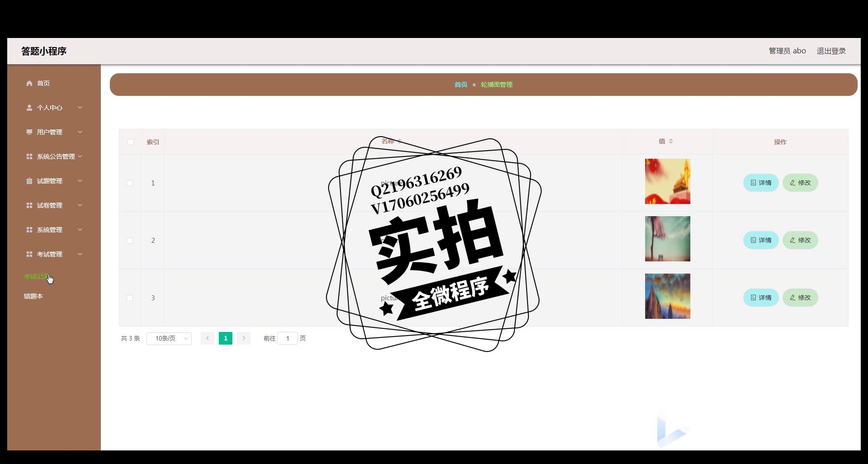Go to the next page with the right arrow
This screenshot has width=868, height=464.
pos(244,338)
